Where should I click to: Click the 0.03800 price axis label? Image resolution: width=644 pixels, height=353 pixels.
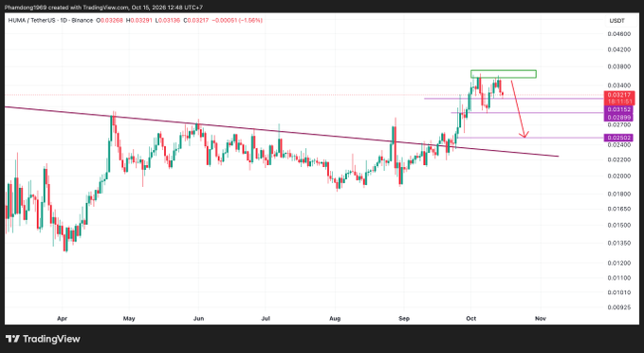[619, 66]
